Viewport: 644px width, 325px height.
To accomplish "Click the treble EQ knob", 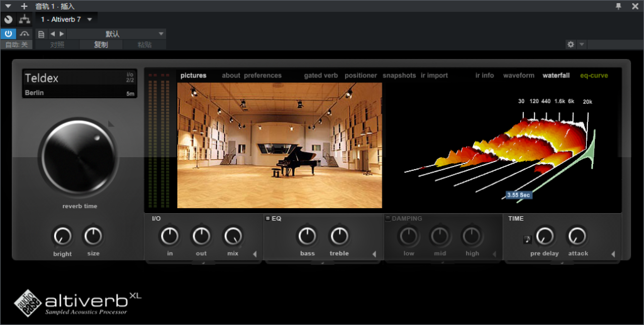I will click(x=339, y=236).
